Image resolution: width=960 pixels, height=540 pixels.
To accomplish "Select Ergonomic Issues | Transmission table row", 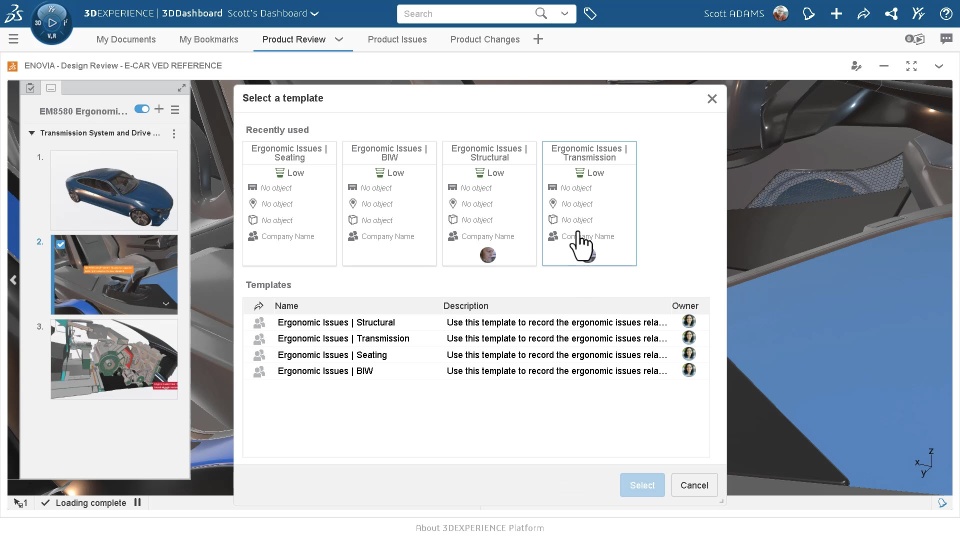I will [x=476, y=339].
